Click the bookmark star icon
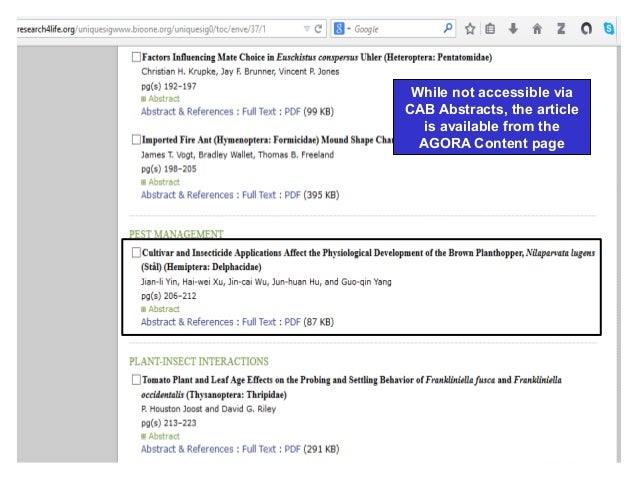 pyautogui.click(x=470, y=28)
